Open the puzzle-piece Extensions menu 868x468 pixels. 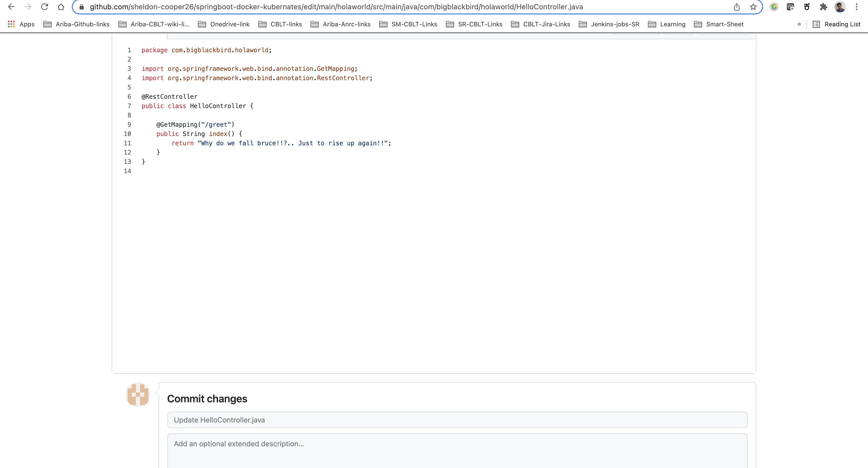(824, 7)
